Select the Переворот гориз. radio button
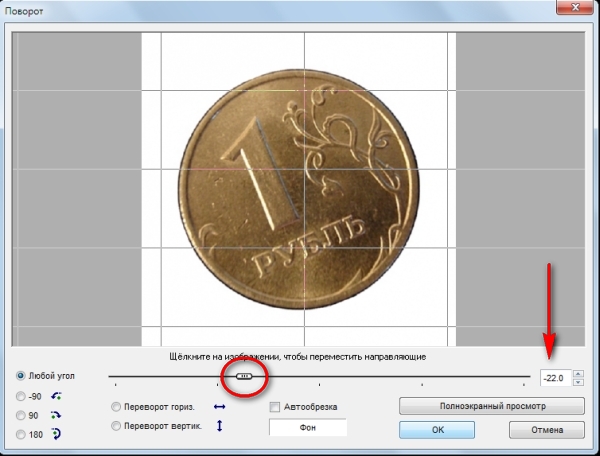The height and width of the screenshot is (456, 600). 116,407
